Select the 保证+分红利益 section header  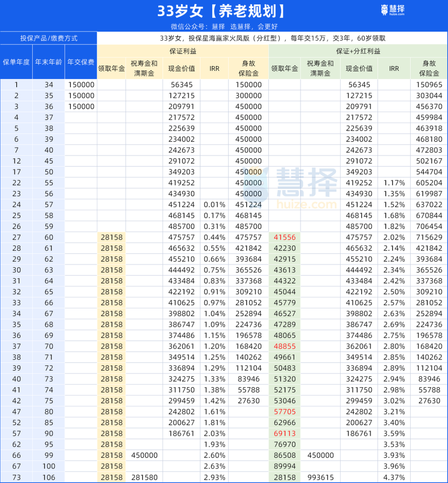pos(358,51)
